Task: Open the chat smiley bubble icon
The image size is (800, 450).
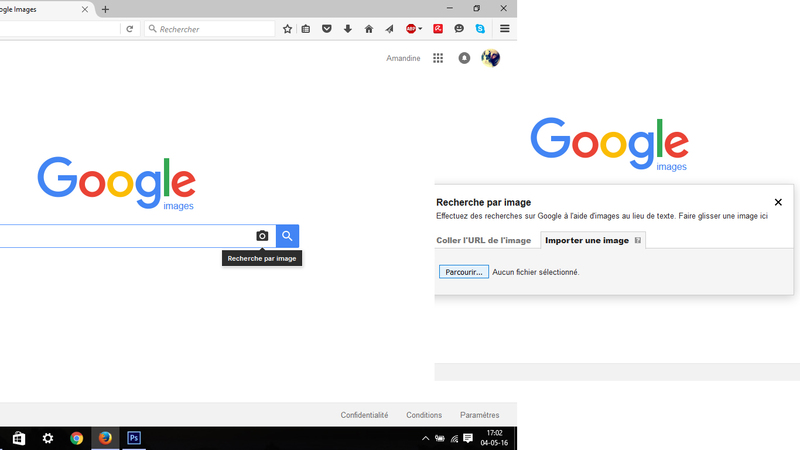Action: click(459, 29)
